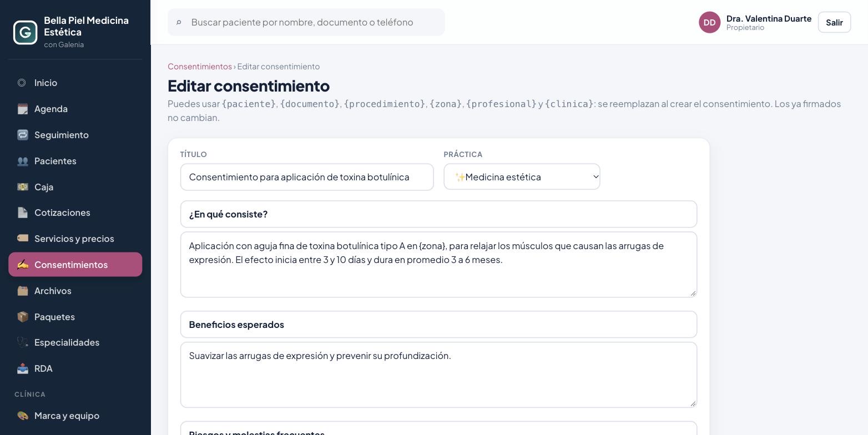Click the Consentimientos signing hand icon
The height and width of the screenshot is (435, 868).
pos(22,265)
